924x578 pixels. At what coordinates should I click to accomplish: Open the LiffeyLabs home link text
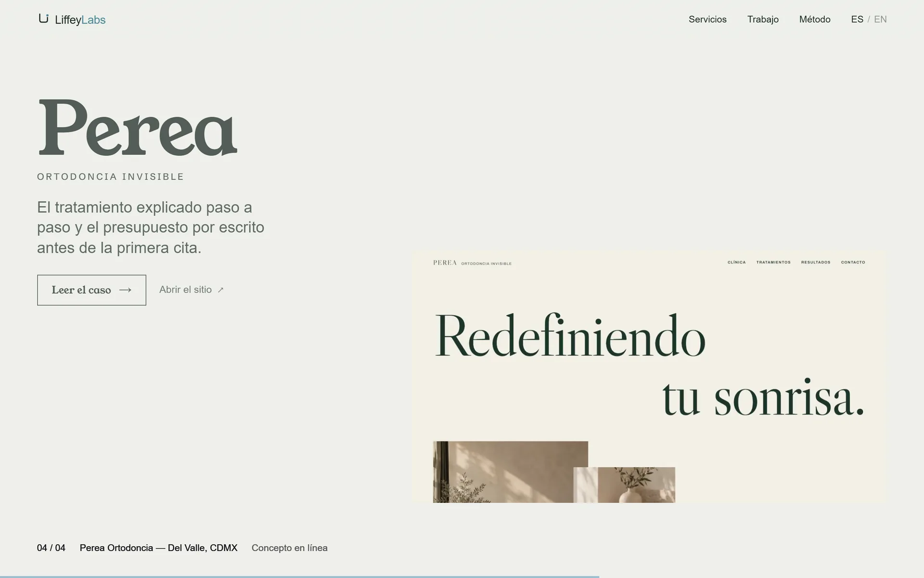tap(80, 20)
